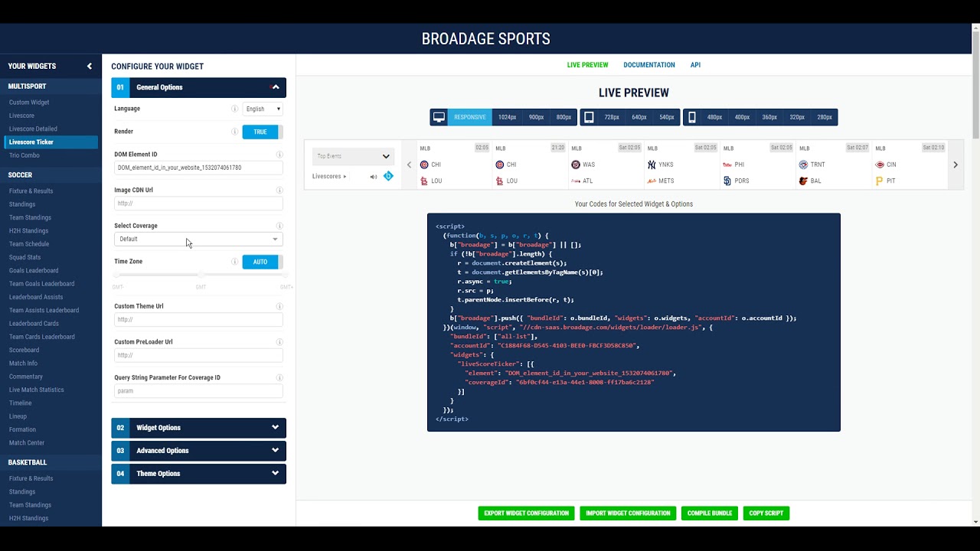Expand the Theme Options section
Screen dimensions: 980x551
(199, 474)
